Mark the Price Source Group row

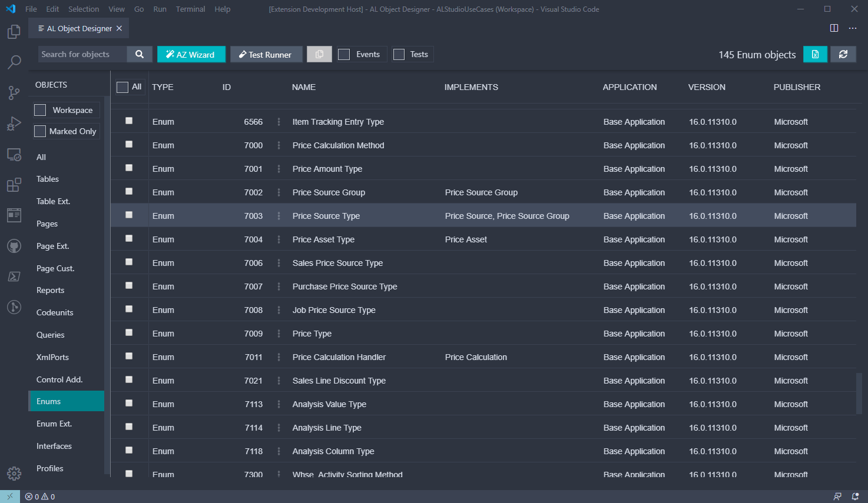(129, 191)
